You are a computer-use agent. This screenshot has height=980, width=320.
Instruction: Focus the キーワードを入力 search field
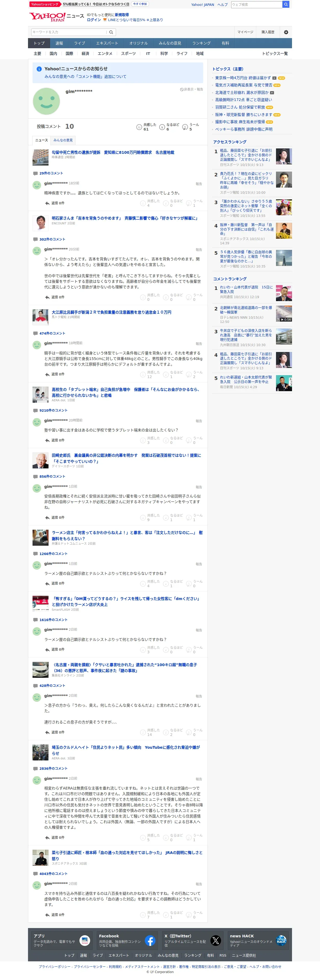(x=69, y=32)
